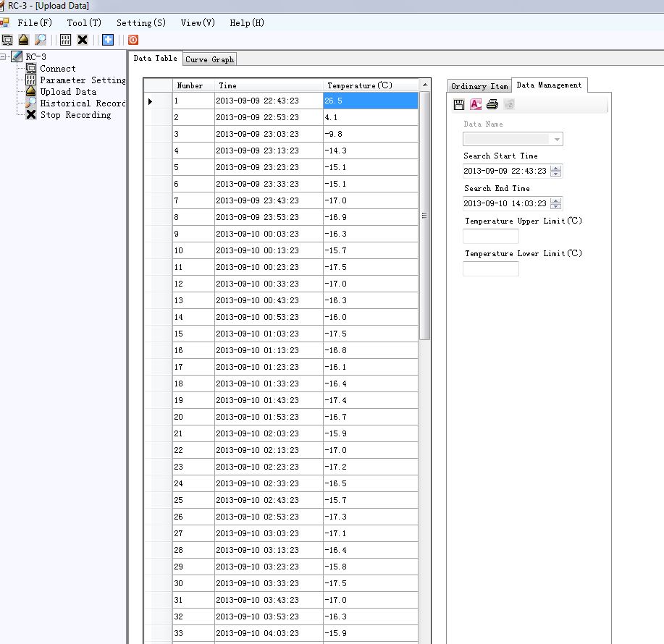664x644 pixels.
Task: Click temperature cell -17.4 in row 19
Action: [x=371, y=400]
